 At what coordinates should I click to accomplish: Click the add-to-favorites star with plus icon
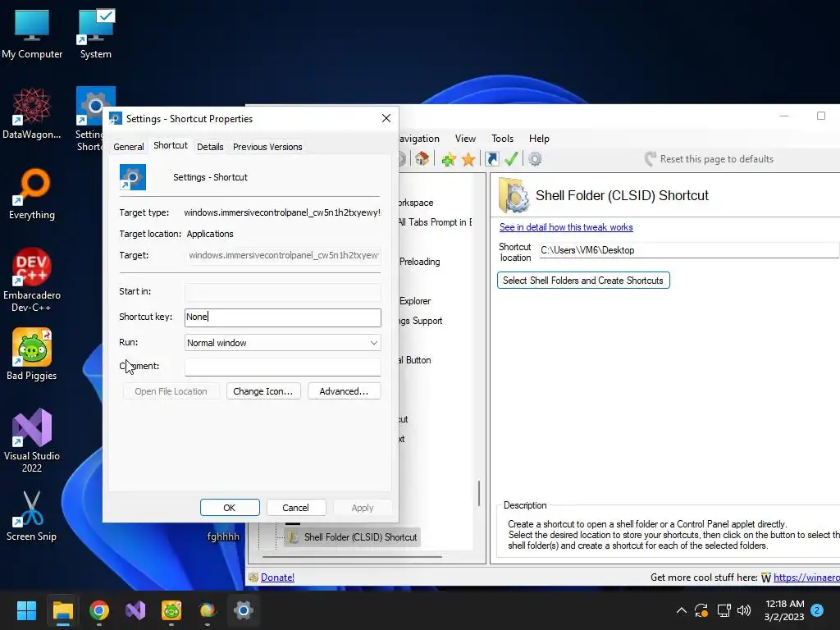point(449,158)
